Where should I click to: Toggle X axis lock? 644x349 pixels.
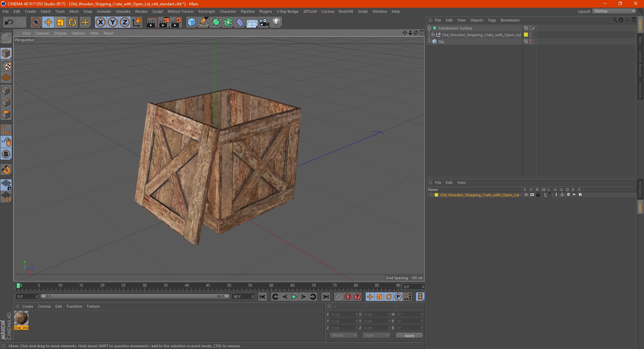tap(100, 22)
